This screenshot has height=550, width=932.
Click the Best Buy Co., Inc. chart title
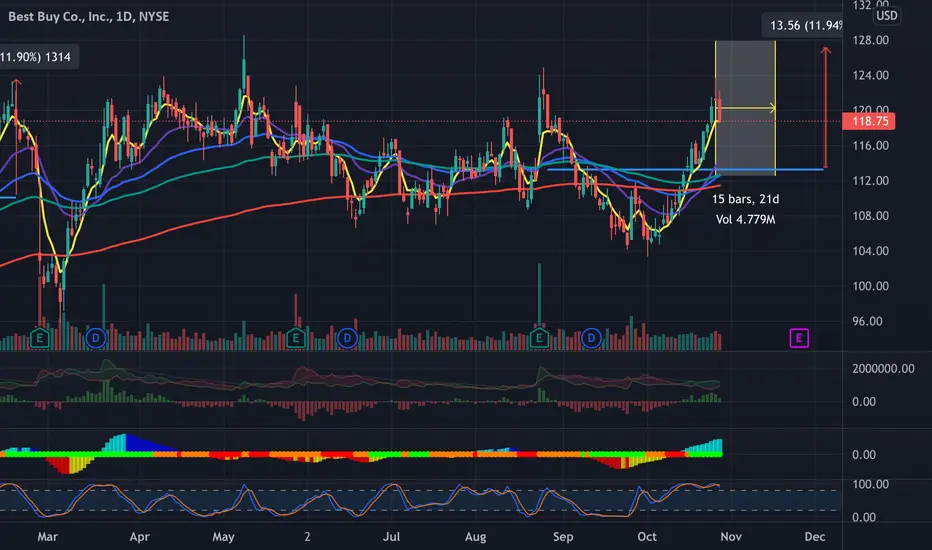[x=89, y=17]
